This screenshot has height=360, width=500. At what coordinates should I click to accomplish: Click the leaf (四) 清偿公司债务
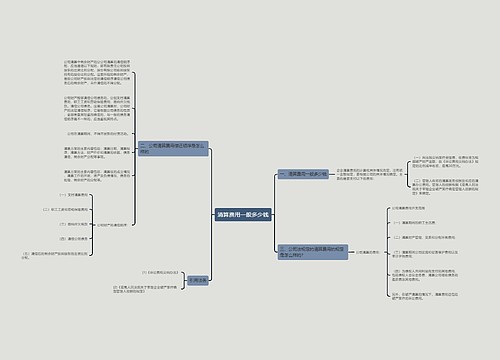74,239
